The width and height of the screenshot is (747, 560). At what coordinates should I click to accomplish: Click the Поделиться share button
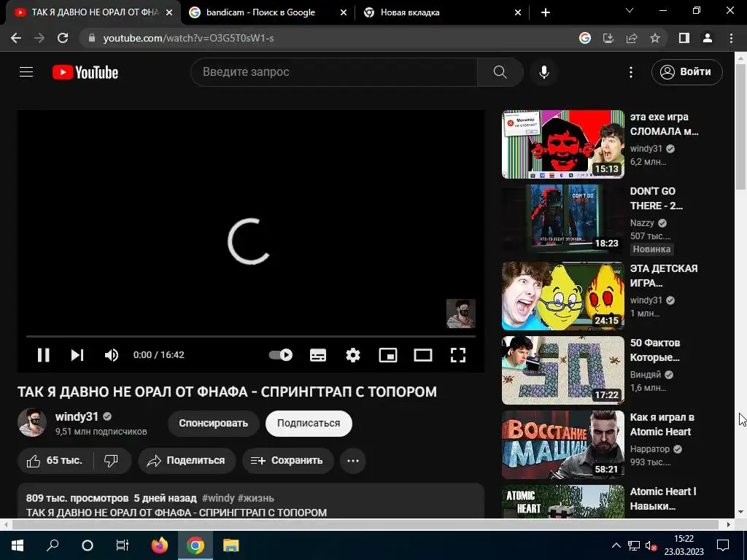[x=187, y=461]
